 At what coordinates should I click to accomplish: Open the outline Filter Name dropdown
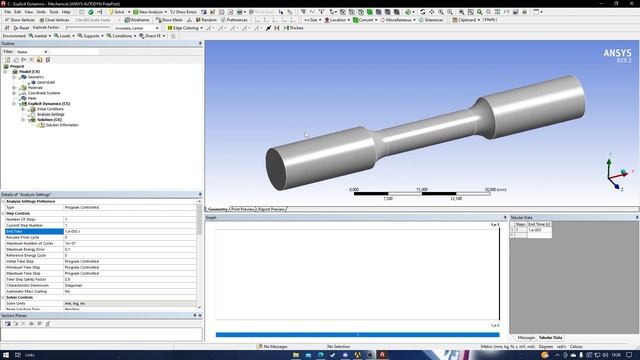32,52
